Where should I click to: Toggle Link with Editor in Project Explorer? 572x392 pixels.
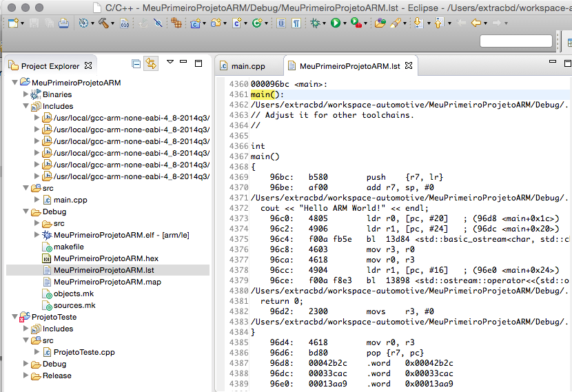pos(151,64)
